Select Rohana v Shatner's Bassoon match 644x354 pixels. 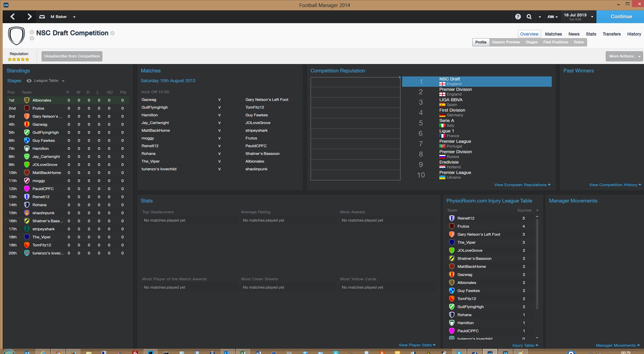219,154
